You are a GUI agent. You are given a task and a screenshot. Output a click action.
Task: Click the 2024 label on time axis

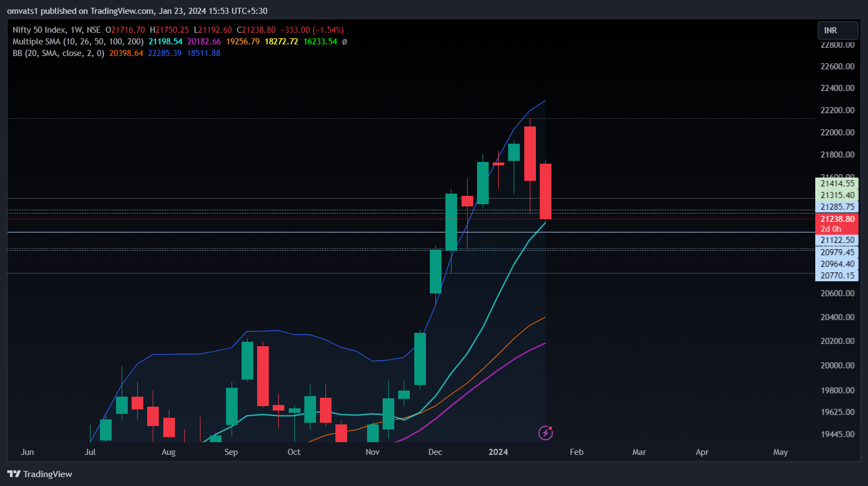(x=498, y=452)
